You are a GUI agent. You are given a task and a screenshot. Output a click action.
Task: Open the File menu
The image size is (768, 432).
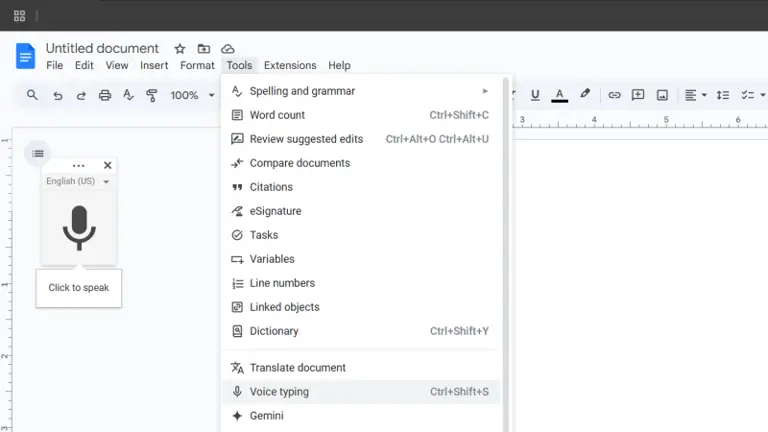(54, 65)
